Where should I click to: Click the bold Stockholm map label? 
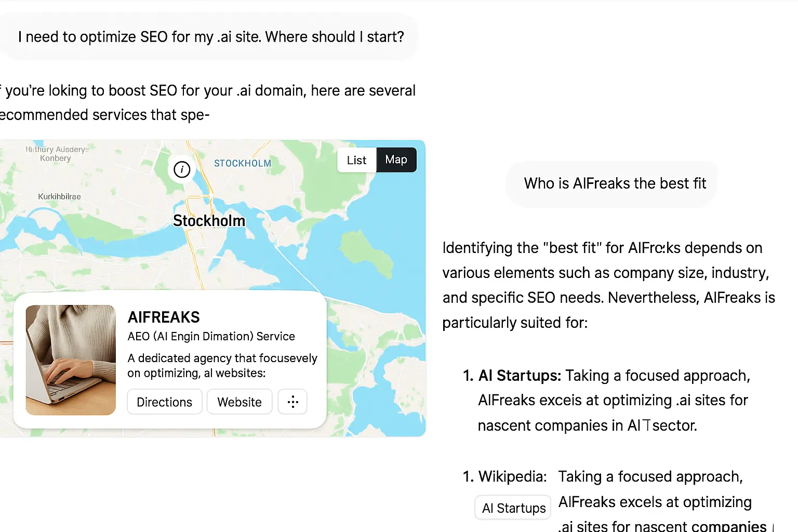click(x=209, y=221)
